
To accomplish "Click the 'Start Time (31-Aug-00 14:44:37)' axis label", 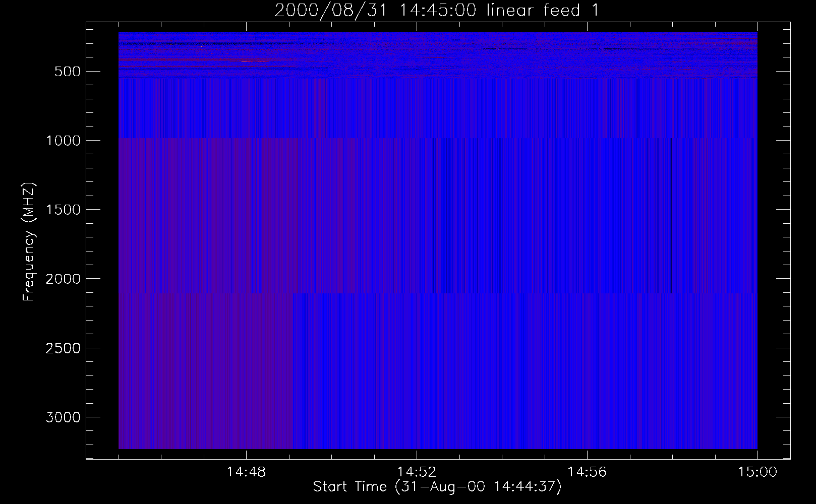I will point(437,487).
